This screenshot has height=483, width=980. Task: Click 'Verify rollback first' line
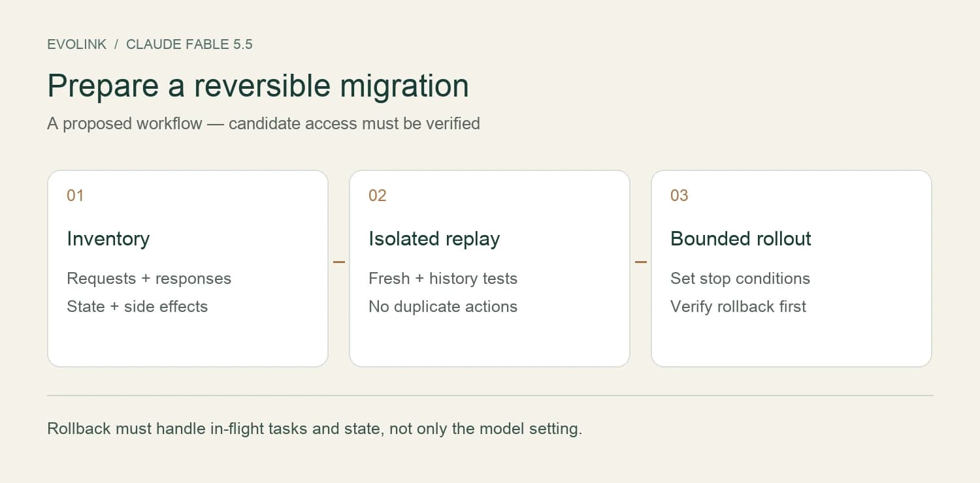738,307
